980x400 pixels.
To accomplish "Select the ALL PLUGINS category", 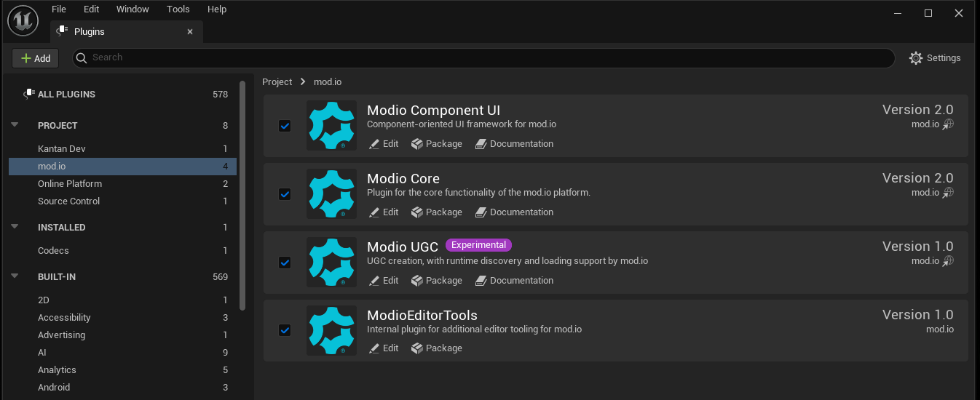I will click(122, 94).
